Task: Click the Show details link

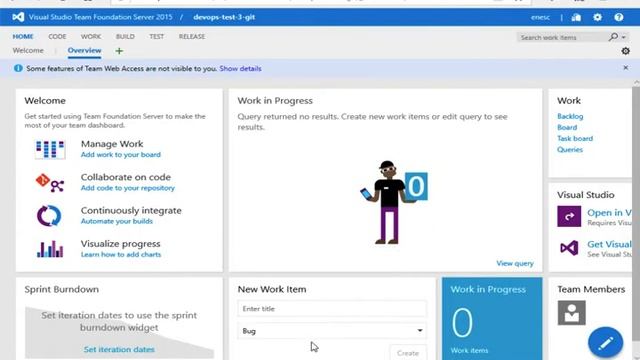Action: click(x=240, y=69)
